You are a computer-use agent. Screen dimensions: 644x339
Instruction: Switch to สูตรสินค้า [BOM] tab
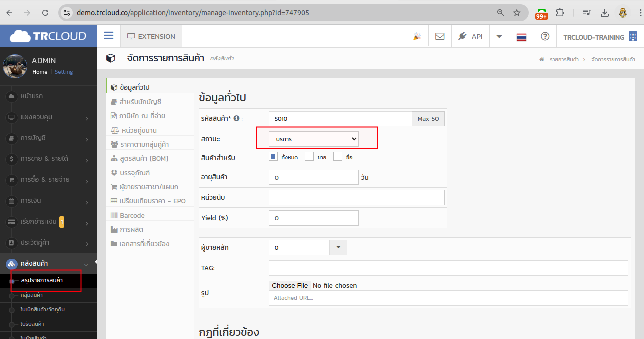click(150, 158)
